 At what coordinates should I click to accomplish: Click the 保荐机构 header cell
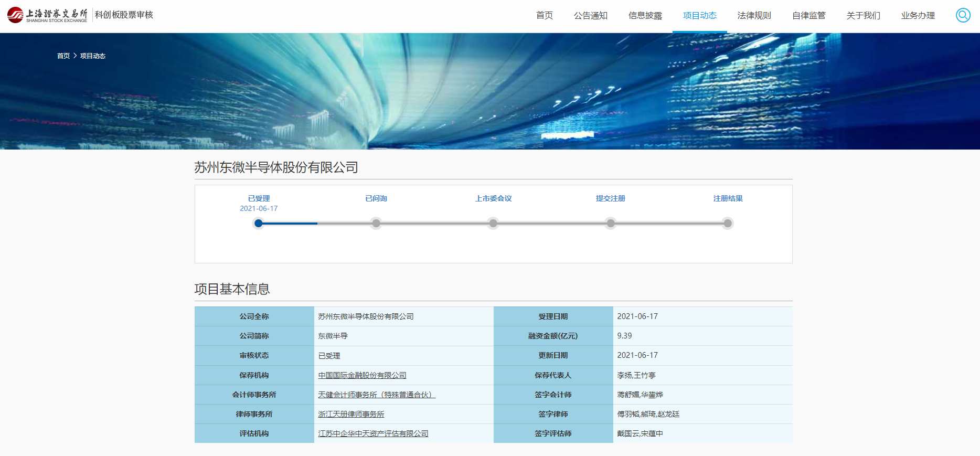[x=254, y=375]
